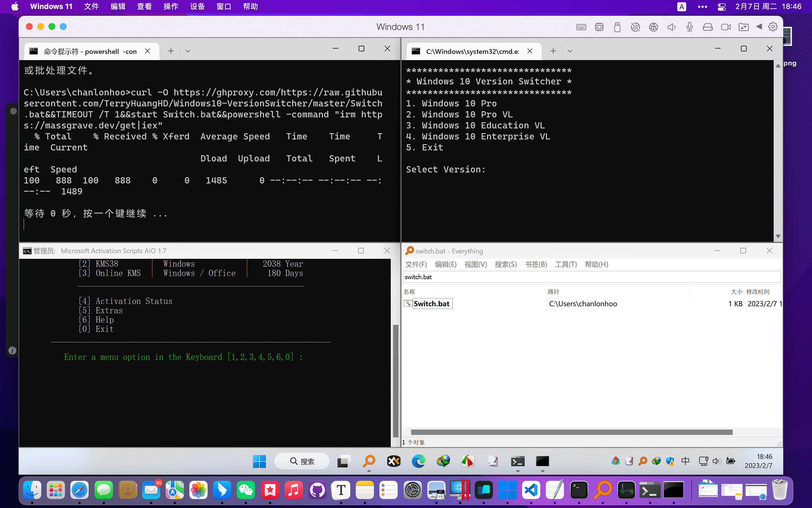Click the scroll-up arrow in Version Switcher terminal
Viewport: 812px width, 508px height.
[x=778, y=65]
